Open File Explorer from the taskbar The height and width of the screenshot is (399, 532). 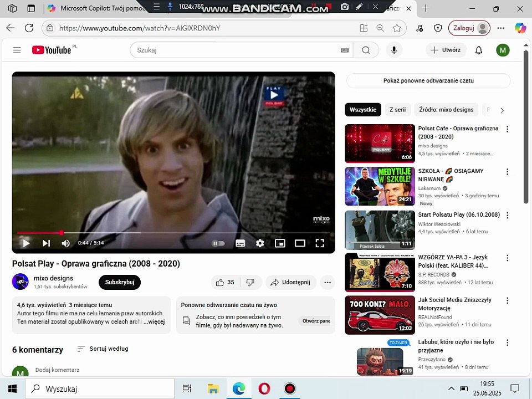[x=213, y=389]
